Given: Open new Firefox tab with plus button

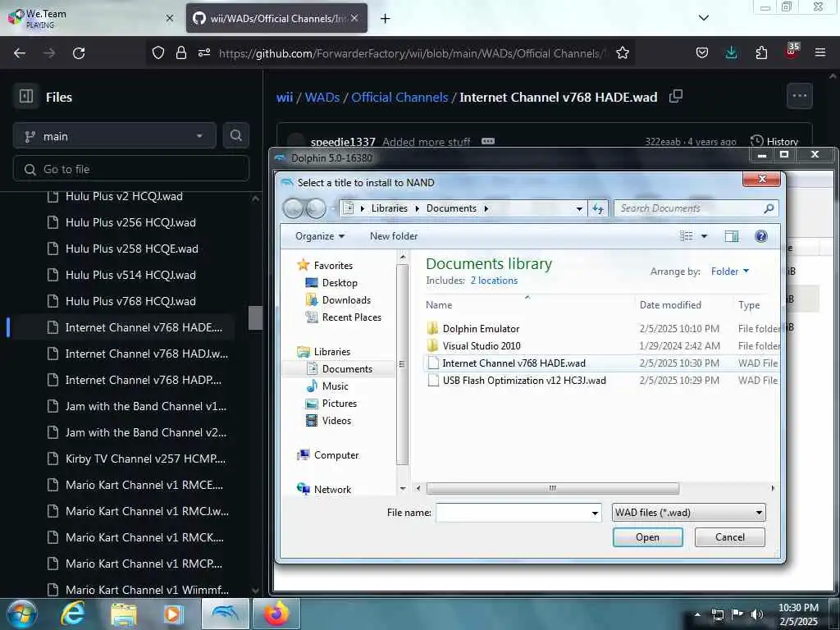Looking at the screenshot, I should pos(385,19).
